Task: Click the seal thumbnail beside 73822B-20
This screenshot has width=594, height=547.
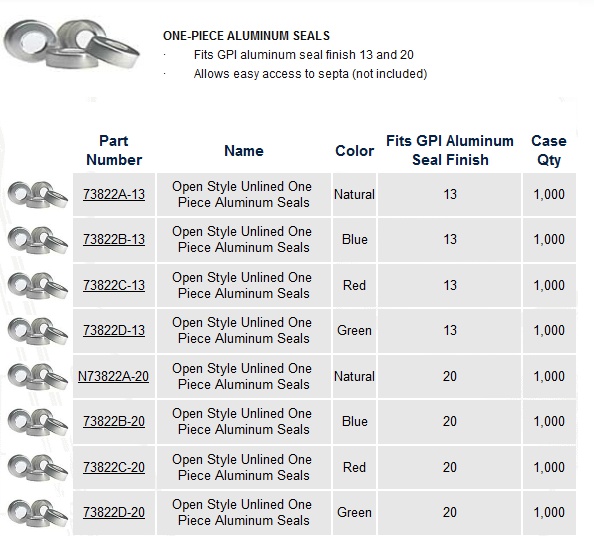Action: point(38,422)
